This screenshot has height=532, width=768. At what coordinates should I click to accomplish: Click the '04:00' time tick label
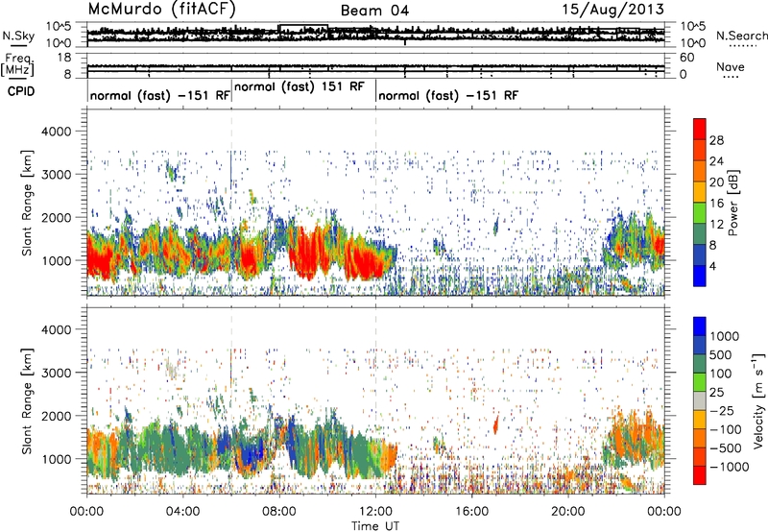[x=182, y=512]
